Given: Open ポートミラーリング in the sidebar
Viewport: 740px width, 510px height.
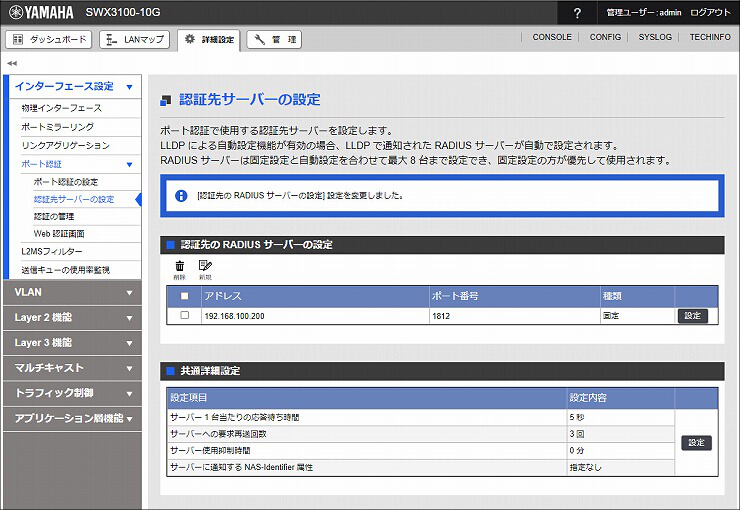Looking at the screenshot, I should pyautogui.click(x=58, y=127).
